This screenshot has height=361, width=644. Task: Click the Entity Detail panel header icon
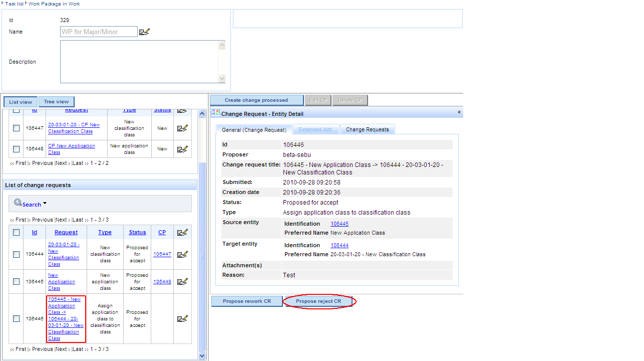click(216, 113)
